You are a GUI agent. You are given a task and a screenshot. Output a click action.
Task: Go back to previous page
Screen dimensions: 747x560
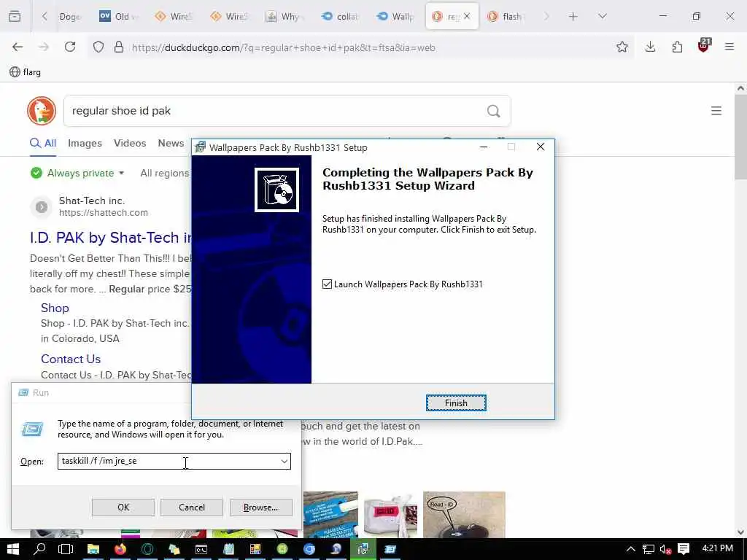18,47
